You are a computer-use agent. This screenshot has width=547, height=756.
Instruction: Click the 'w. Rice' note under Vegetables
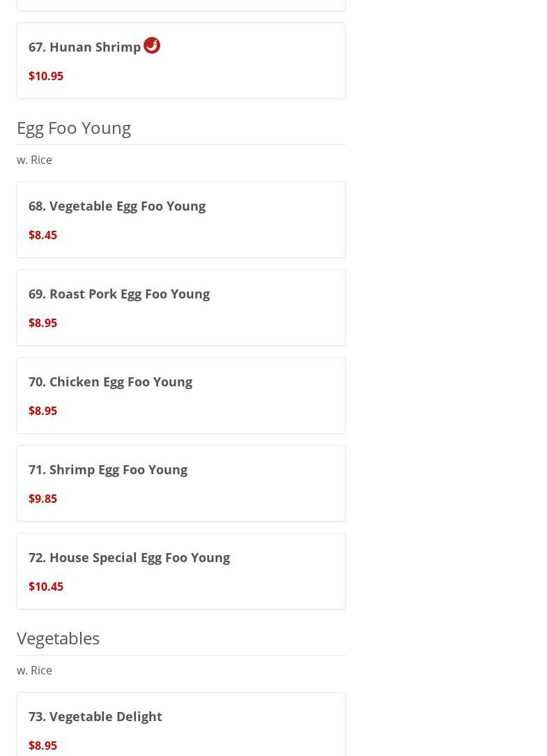point(34,670)
